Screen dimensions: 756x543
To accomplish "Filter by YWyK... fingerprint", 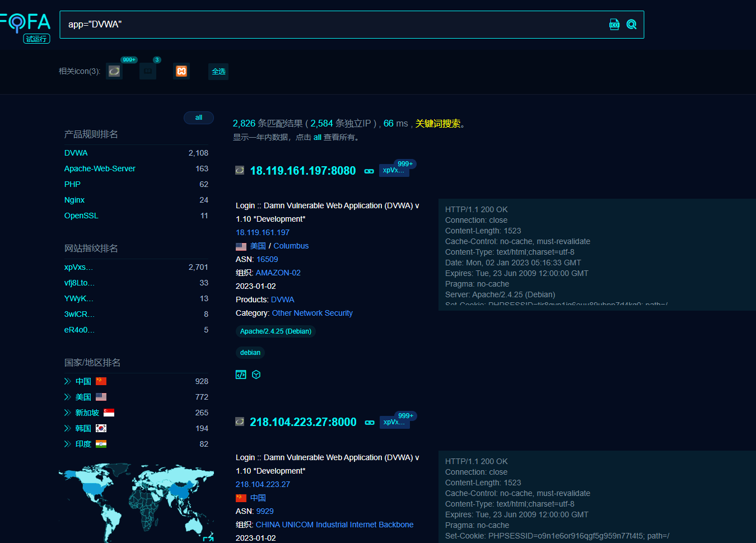I will tap(79, 298).
